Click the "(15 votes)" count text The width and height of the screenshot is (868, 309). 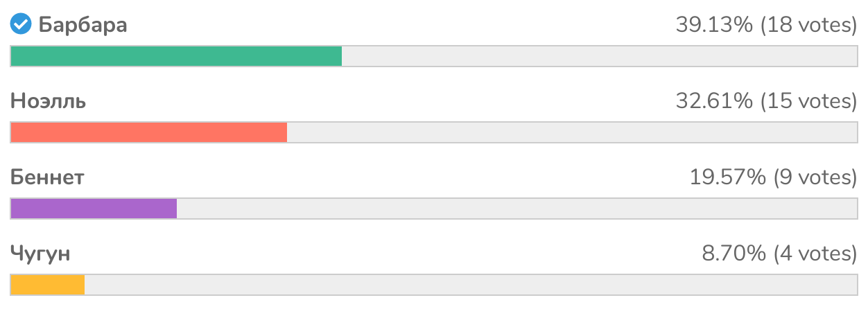point(809,102)
